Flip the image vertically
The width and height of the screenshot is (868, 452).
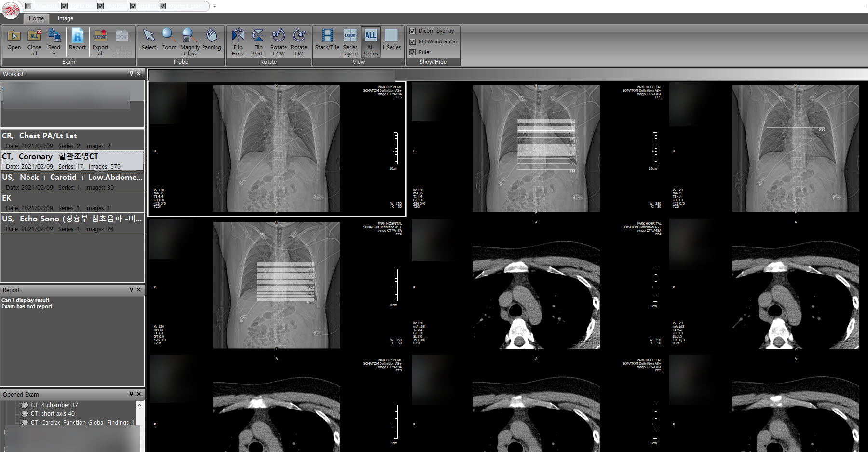(258, 42)
